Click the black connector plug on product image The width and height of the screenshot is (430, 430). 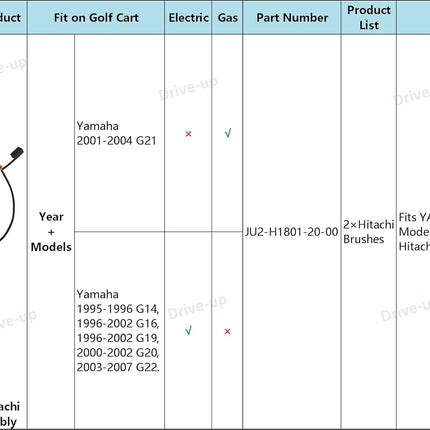17,152
